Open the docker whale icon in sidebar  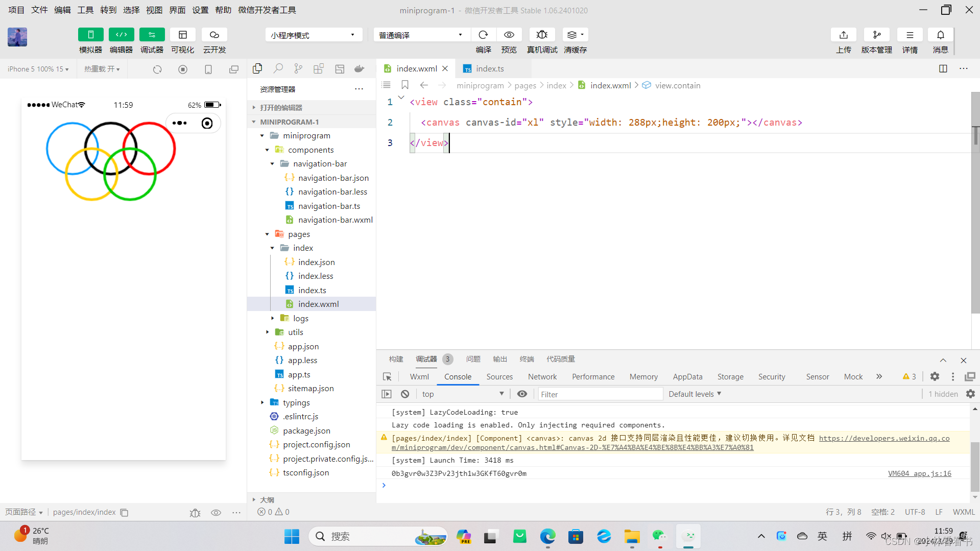pos(360,68)
